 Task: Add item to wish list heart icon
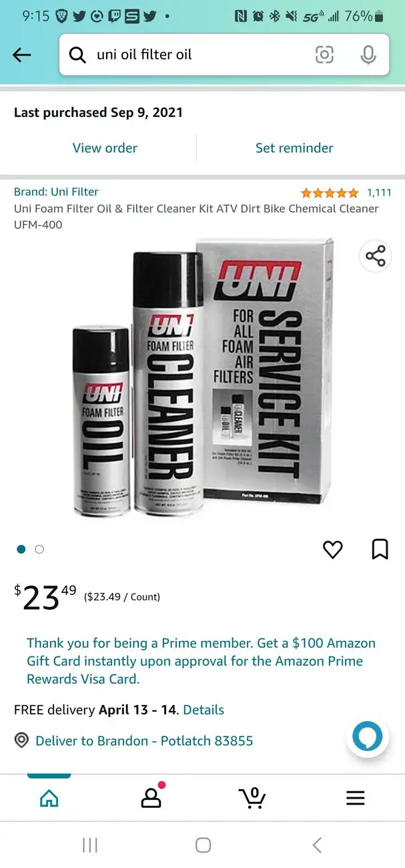tap(332, 550)
